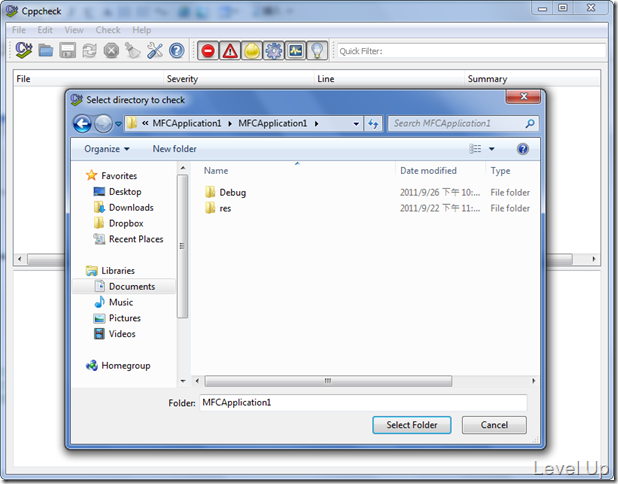Open the view options dropdown arrow
618x484 pixels.
point(491,149)
